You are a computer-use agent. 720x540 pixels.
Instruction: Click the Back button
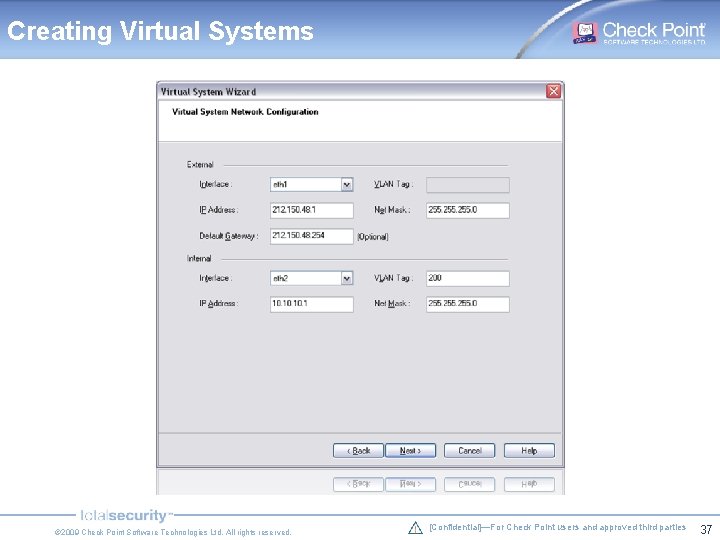[358, 450]
